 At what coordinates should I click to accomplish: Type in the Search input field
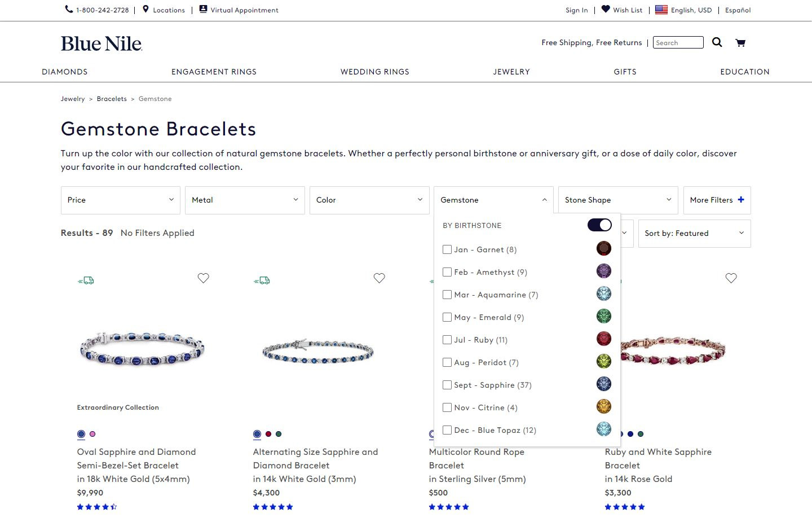tap(678, 42)
